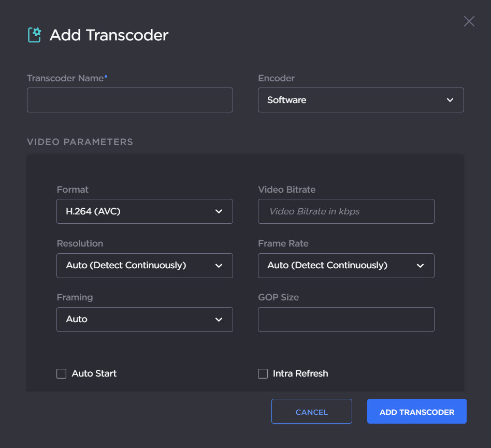Click the Video Bitrate input field
This screenshot has height=448, width=491.
click(346, 211)
